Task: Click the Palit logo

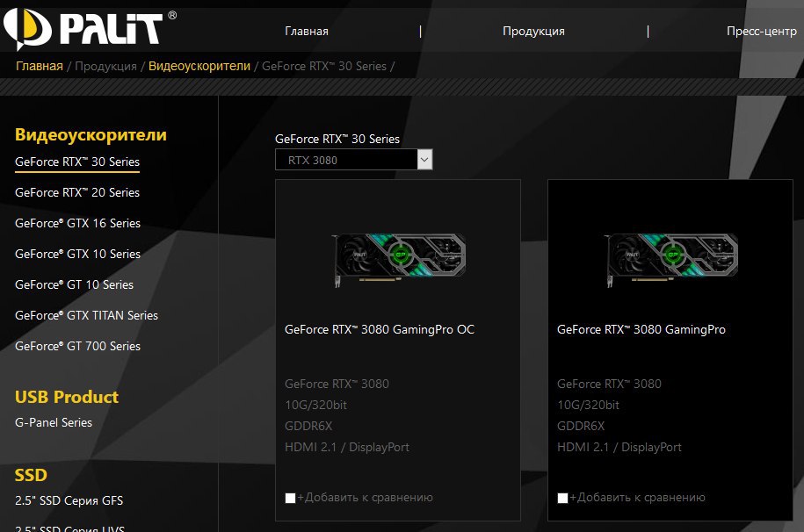Action: click(90, 27)
